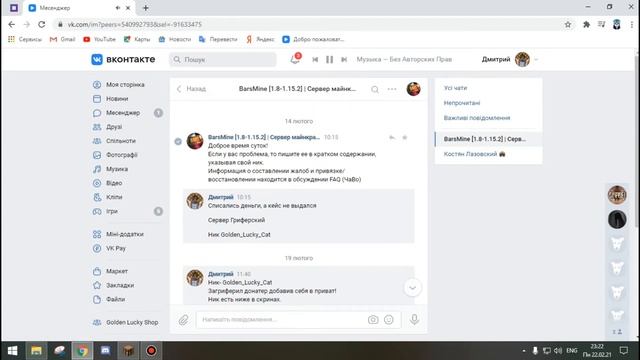Open Chrome extensions puzzle icon
640x360 pixels.
click(587, 24)
